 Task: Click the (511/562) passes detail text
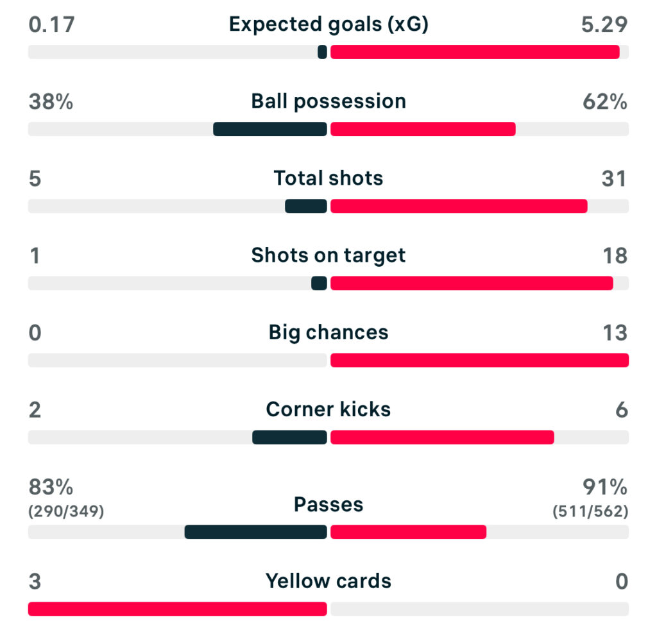(x=590, y=512)
